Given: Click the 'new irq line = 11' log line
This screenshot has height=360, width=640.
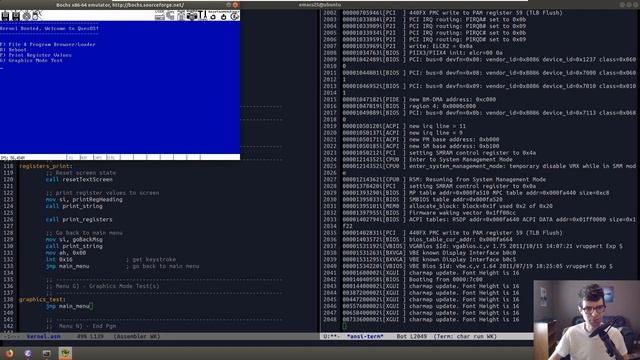Looking at the screenshot, I should pyautogui.click(x=404, y=126).
